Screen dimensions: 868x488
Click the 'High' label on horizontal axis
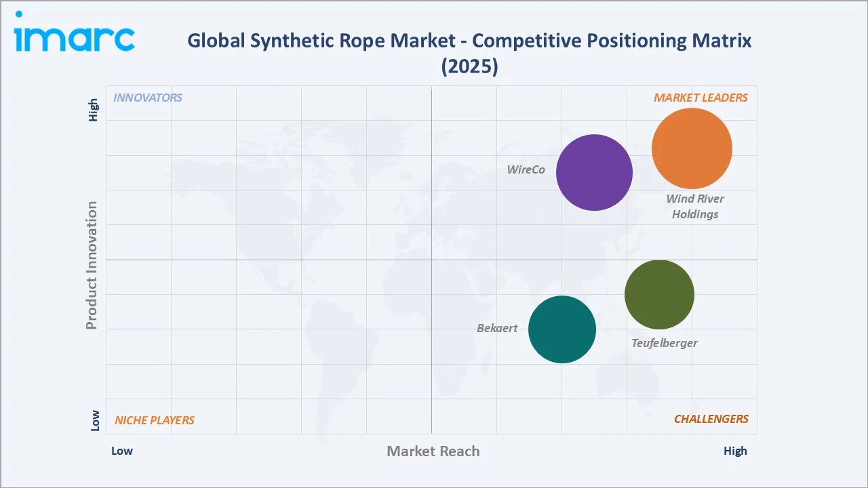coord(735,451)
